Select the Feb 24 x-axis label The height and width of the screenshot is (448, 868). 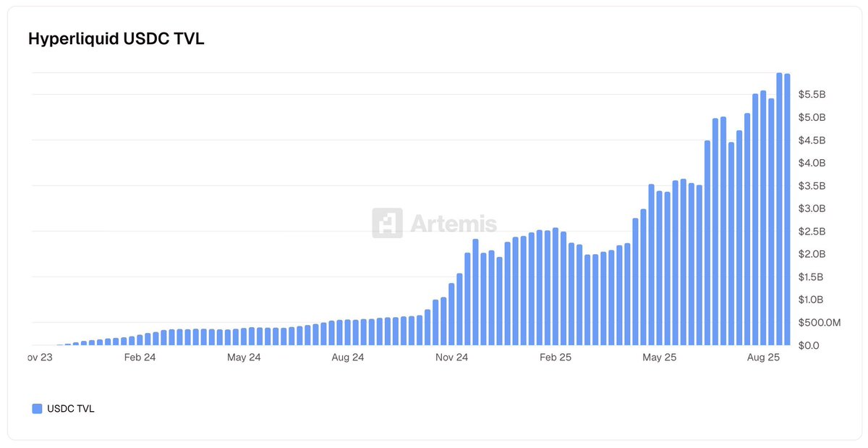click(140, 358)
